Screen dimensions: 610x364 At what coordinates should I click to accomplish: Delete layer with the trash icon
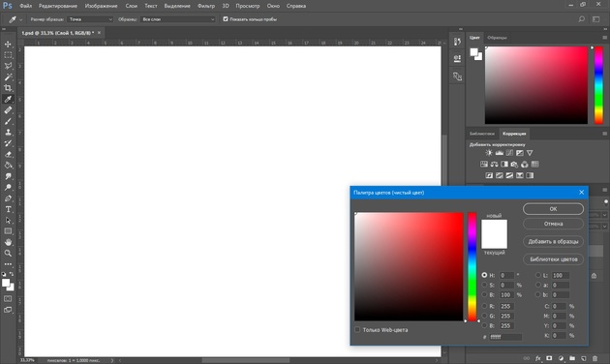595,358
